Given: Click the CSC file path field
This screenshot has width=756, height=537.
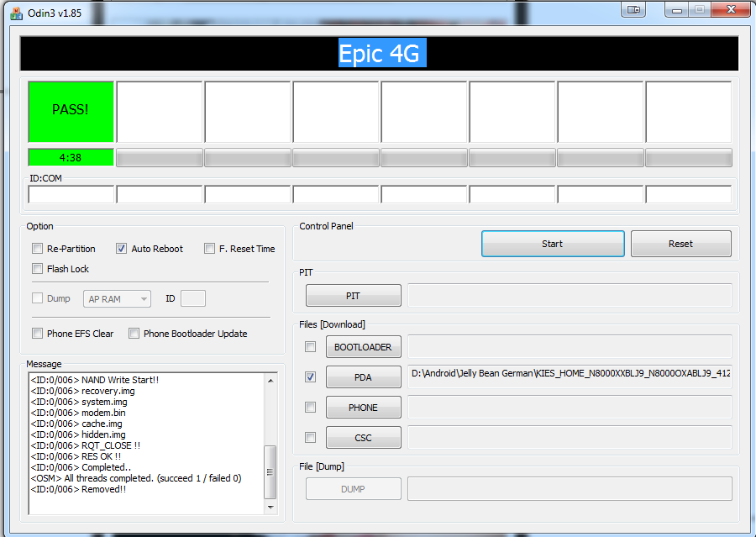Looking at the screenshot, I should 570,437.
